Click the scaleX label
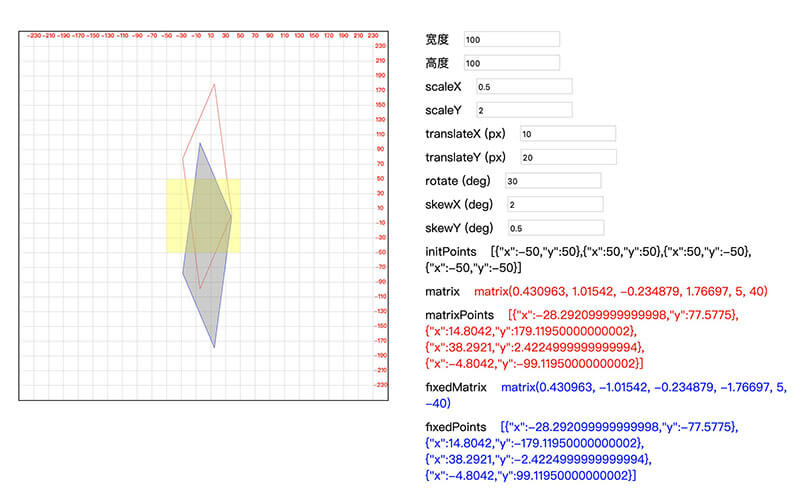The width and height of the screenshot is (800, 504). pyautogui.click(x=443, y=87)
